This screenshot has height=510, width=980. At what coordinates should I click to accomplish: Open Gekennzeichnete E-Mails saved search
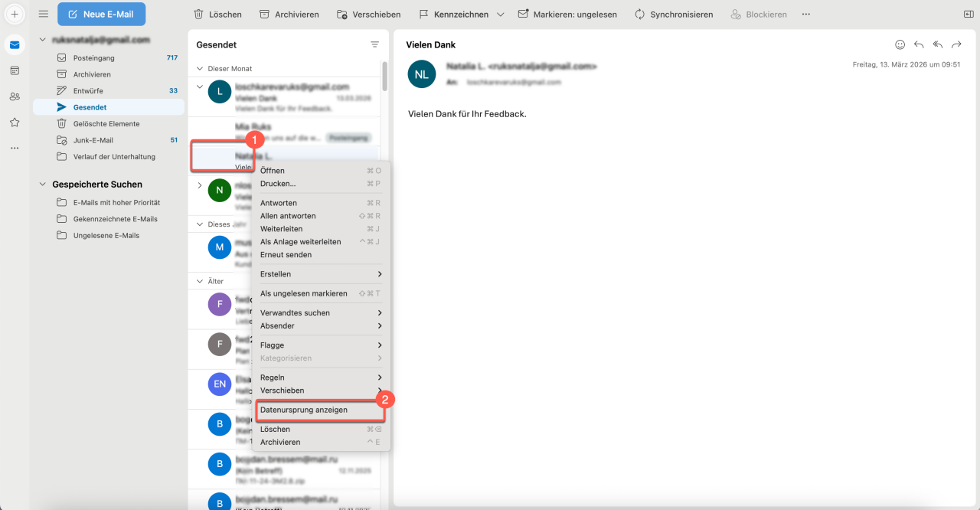tap(109, 219)
